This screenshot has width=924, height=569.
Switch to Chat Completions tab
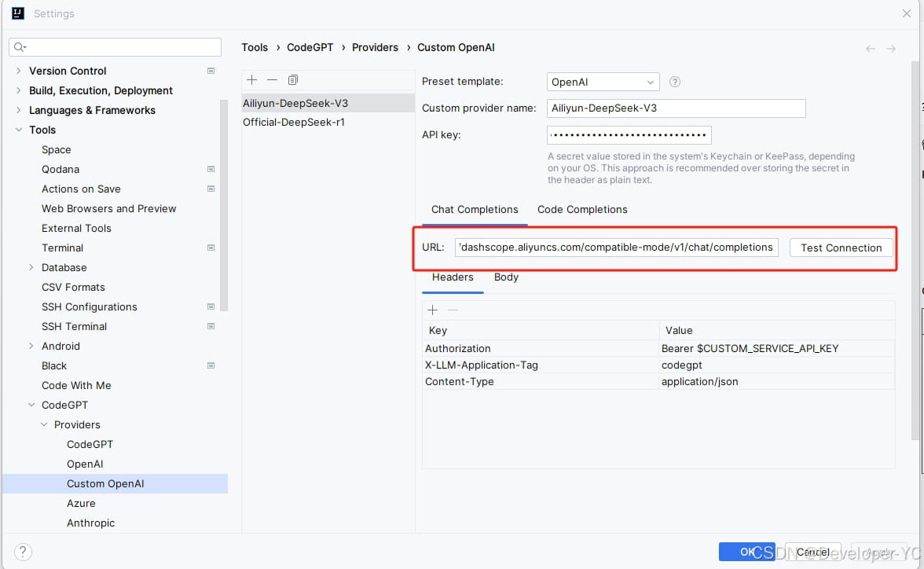(475, 209)
